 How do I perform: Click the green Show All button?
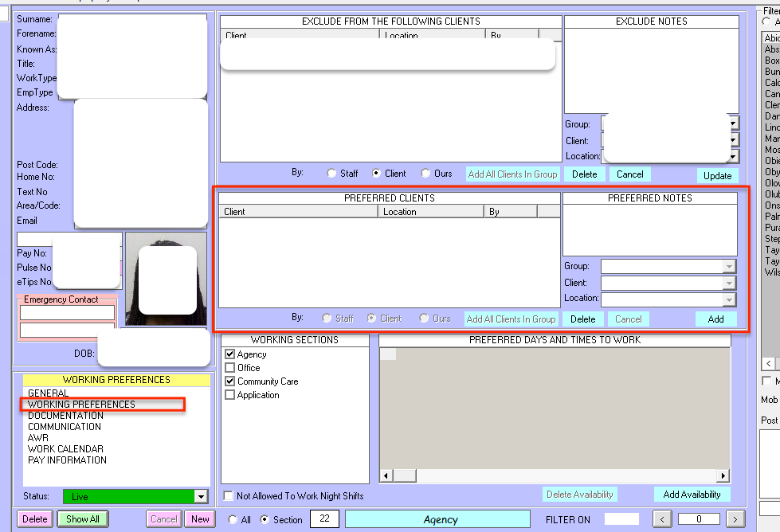83,519
